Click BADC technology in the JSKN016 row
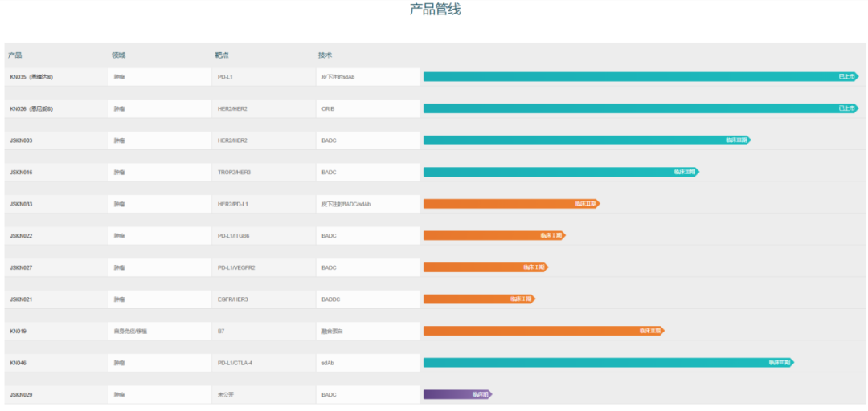868x411 pixels. 368,173
